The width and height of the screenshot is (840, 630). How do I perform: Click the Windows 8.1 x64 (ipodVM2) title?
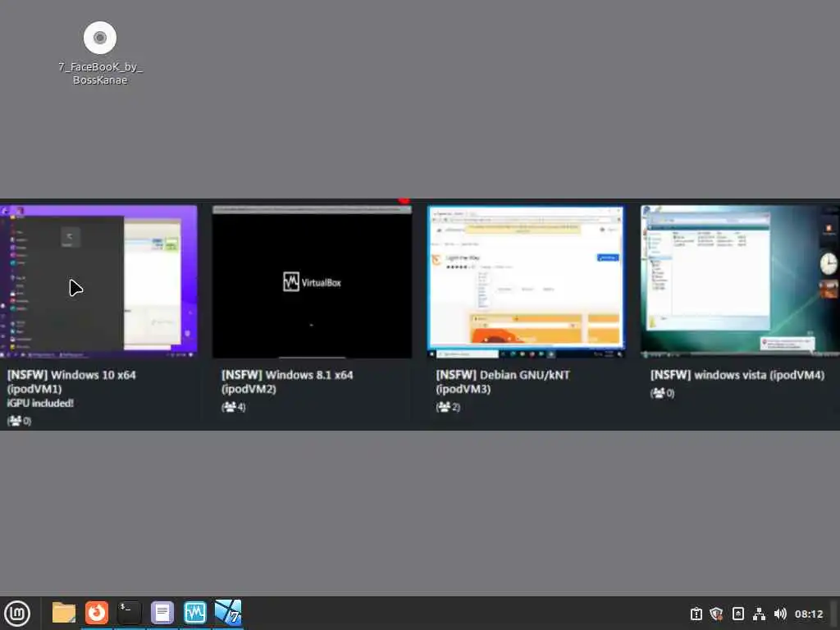pos(287,382)
